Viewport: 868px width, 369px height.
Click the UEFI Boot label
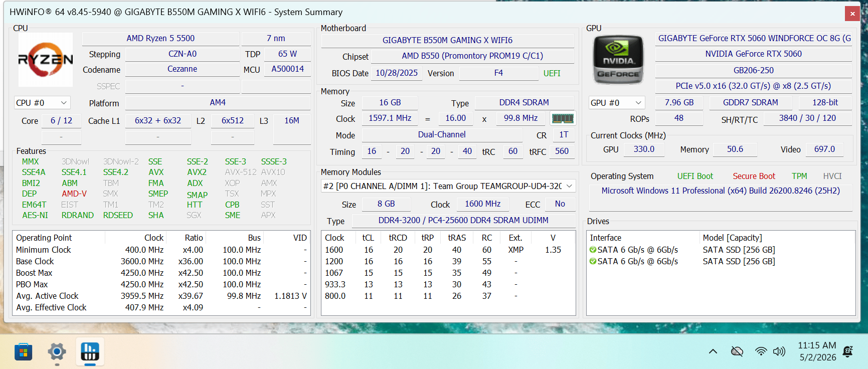click(695, 176)
